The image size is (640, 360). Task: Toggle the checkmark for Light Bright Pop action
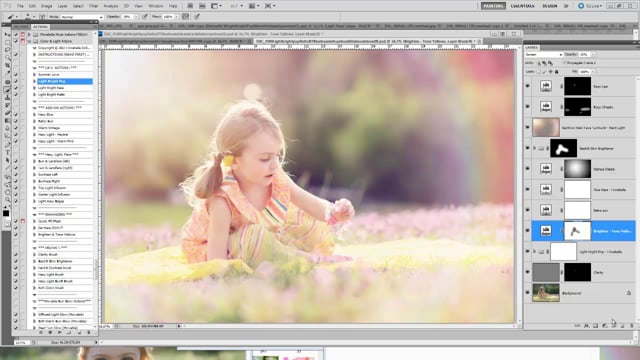(x=16, y=81)
